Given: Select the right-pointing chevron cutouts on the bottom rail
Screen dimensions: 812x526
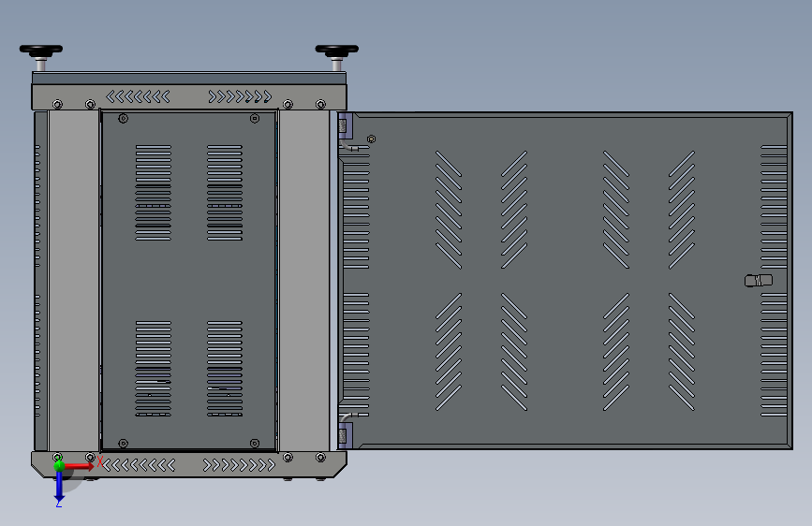Looking at the screenshot, I should click(239, 465).
